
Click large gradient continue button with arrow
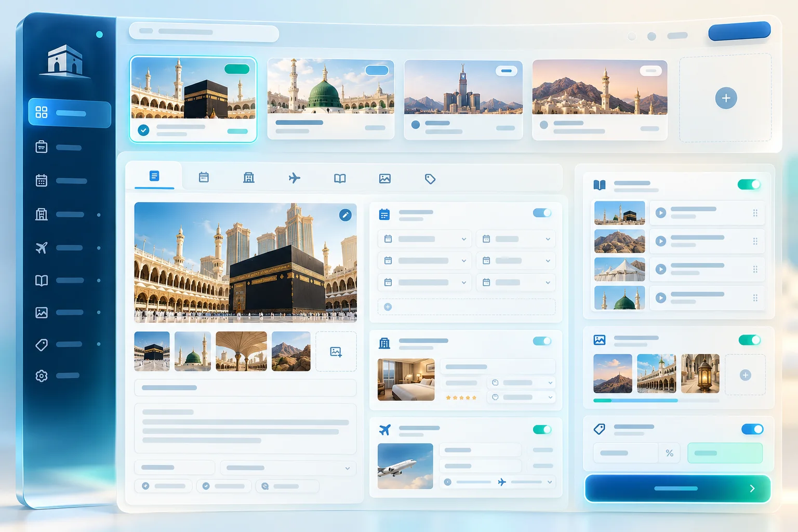(677, 488)
